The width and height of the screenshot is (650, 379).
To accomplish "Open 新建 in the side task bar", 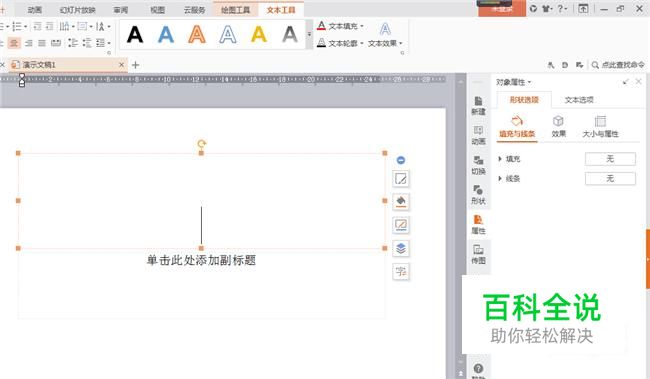I will click(x=478, y=106).
